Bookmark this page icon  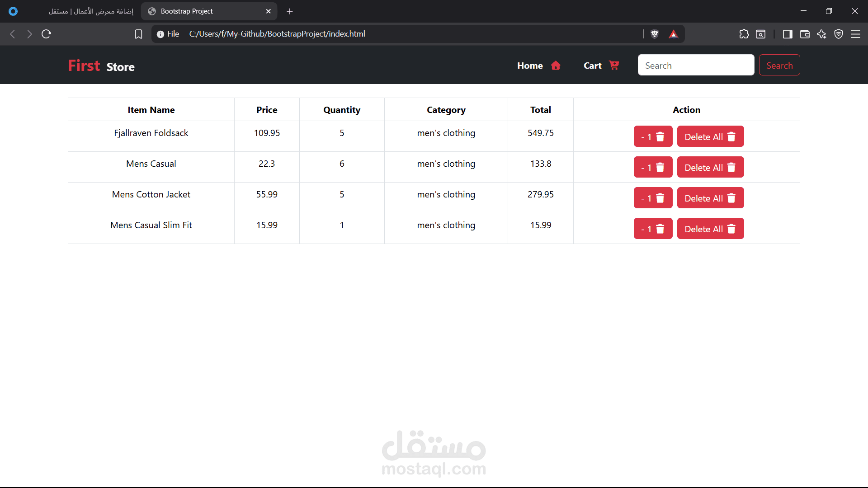point(139,34)
